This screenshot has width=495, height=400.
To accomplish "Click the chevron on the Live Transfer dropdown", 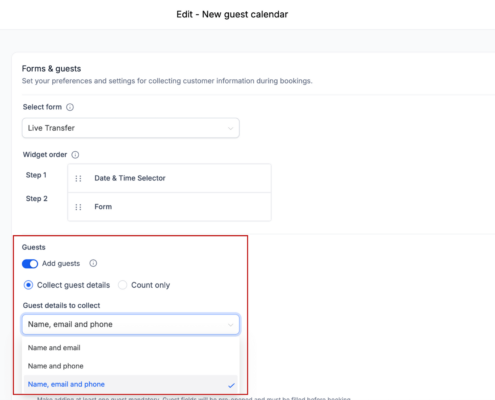I will (x=230, y=128).
